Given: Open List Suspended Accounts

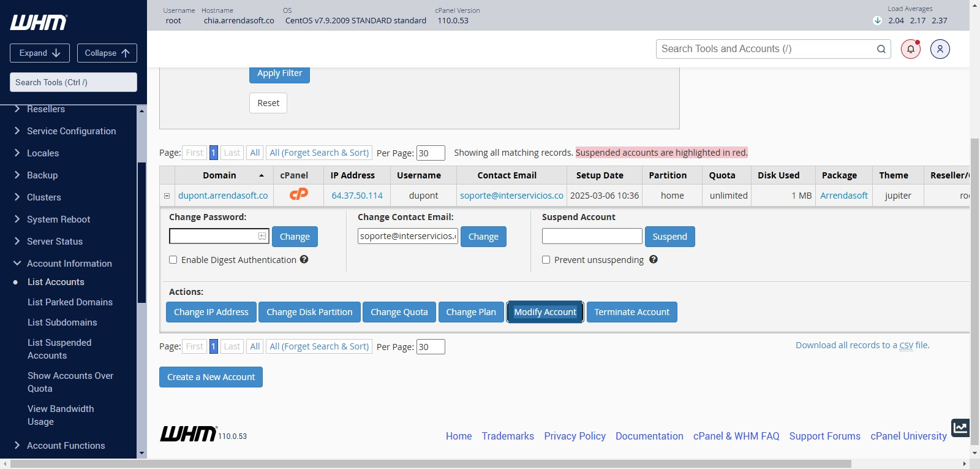Looking at the screenshot, I should [59, 349].
